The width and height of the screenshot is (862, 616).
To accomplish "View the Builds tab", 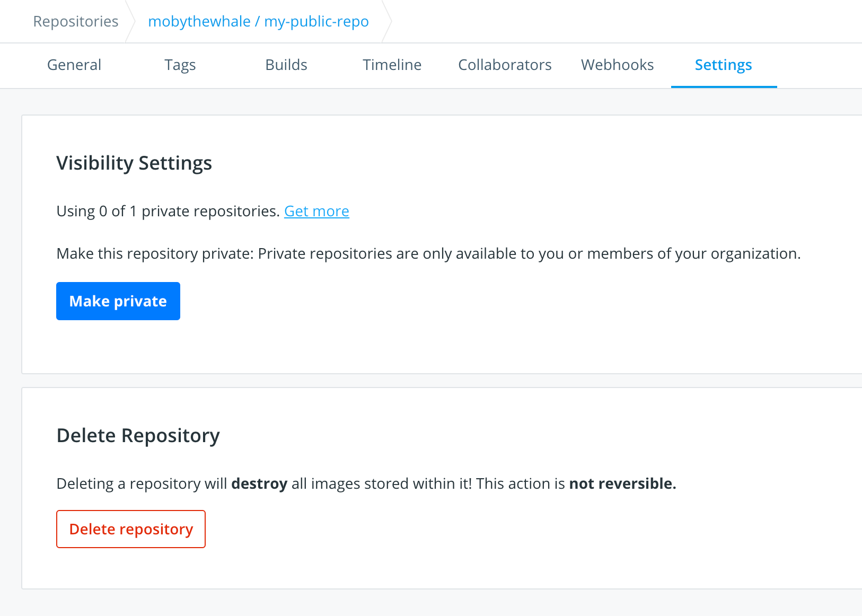I will [286, 65].
